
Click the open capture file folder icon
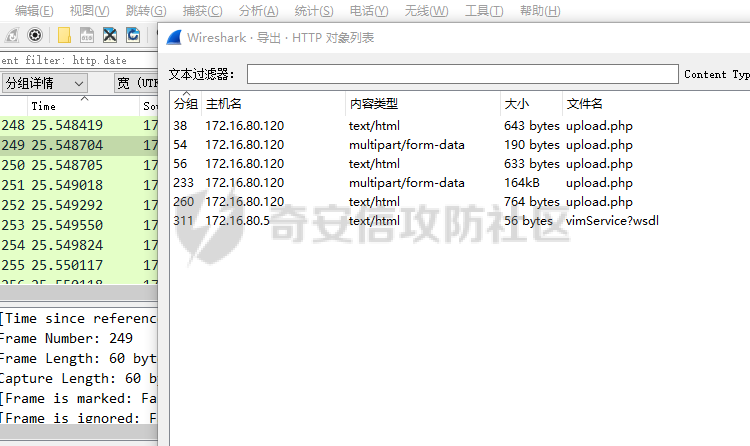point(64,36)
